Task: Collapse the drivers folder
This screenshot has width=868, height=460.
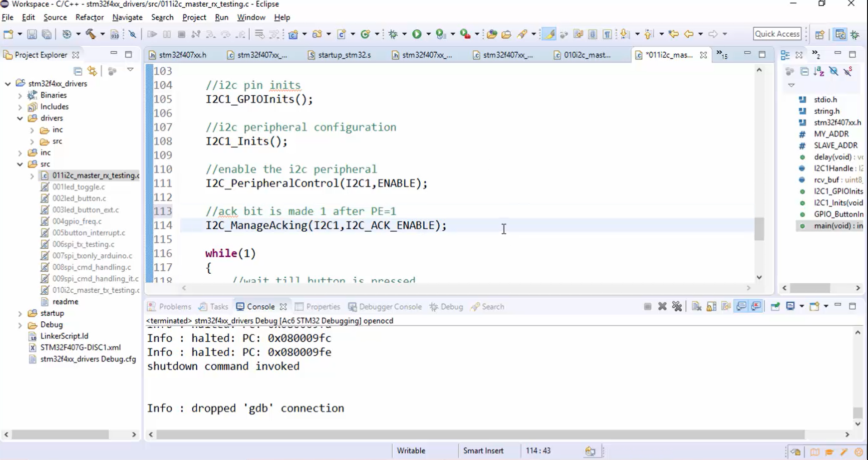Action: tap(20, 118)
